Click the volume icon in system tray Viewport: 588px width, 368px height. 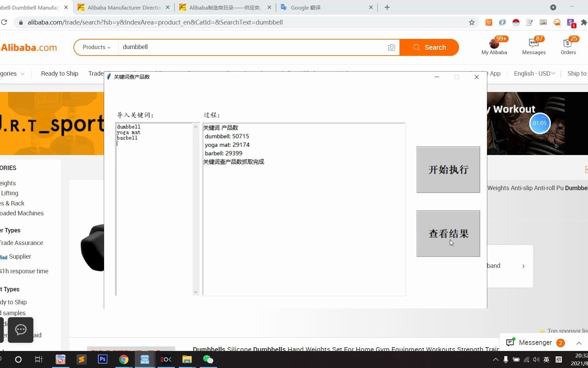pyautogui.click(x=536, y=359)
